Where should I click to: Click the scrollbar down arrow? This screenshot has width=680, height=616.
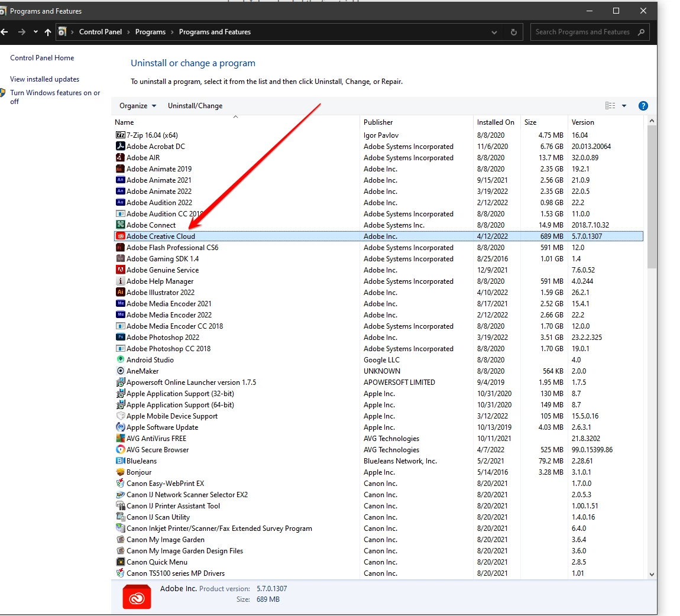point(652,575)
